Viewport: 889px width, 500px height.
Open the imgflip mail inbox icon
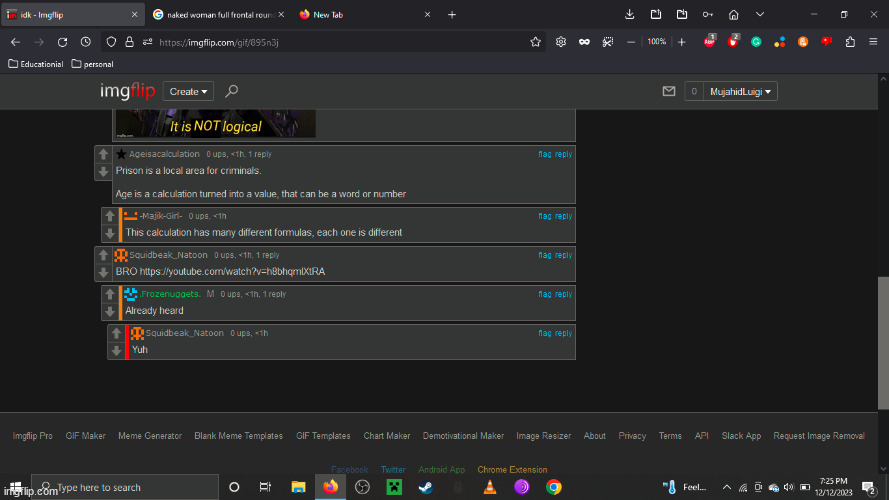click(x=669, y=91)
